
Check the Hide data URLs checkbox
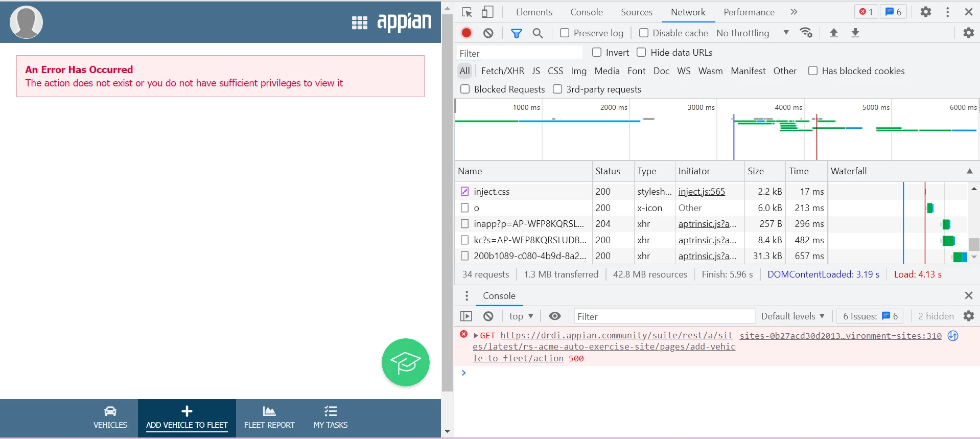[641, 52]
